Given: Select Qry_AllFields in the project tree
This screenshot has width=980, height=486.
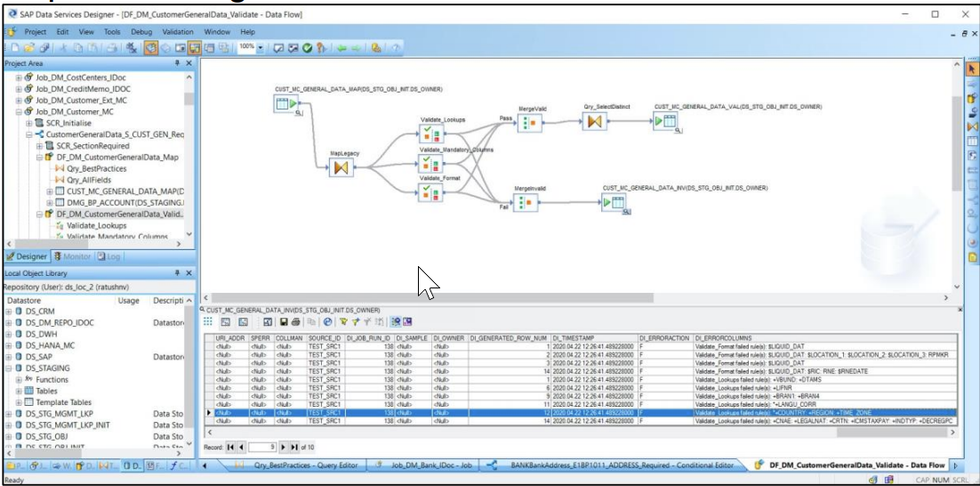Looking at the screenshot, I should 90,180.
